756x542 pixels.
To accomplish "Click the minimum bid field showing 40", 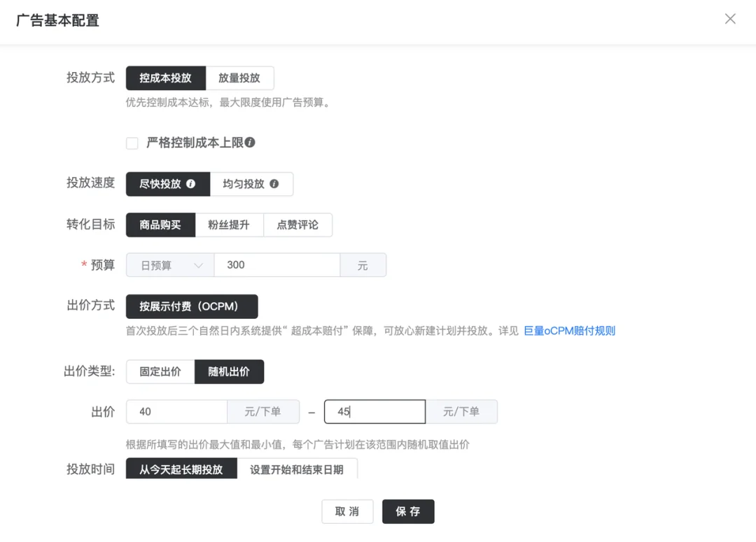I will (176, 412).
